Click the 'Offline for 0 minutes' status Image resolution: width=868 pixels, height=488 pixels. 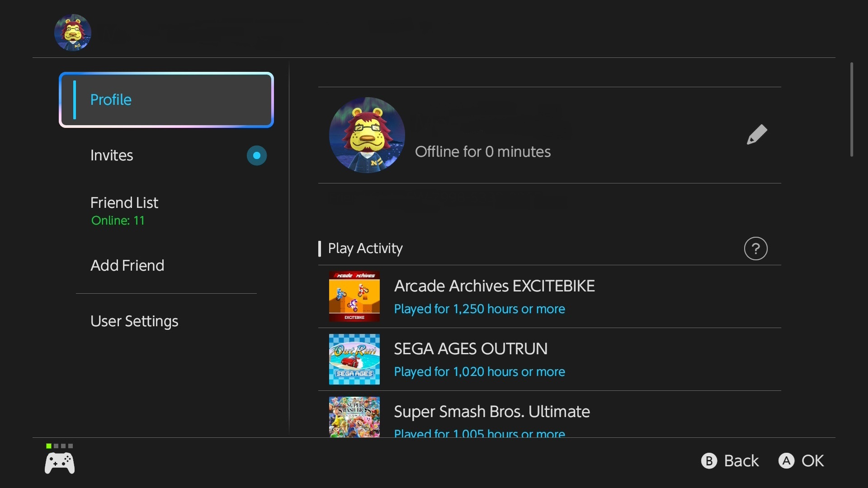click(x=482, y=152)
